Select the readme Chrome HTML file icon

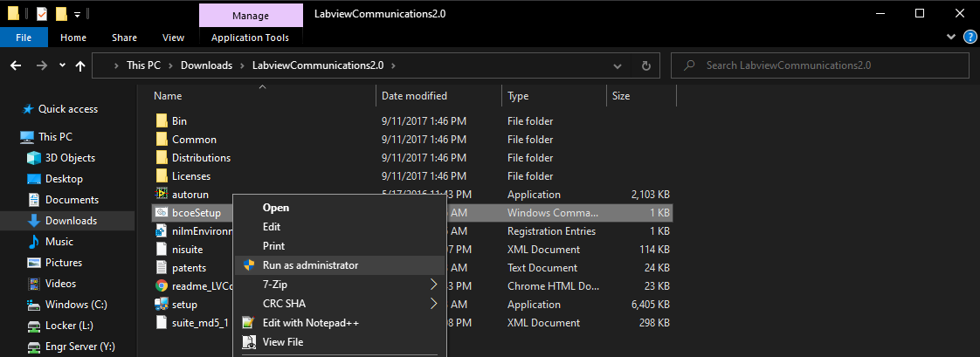click(162, 285)
